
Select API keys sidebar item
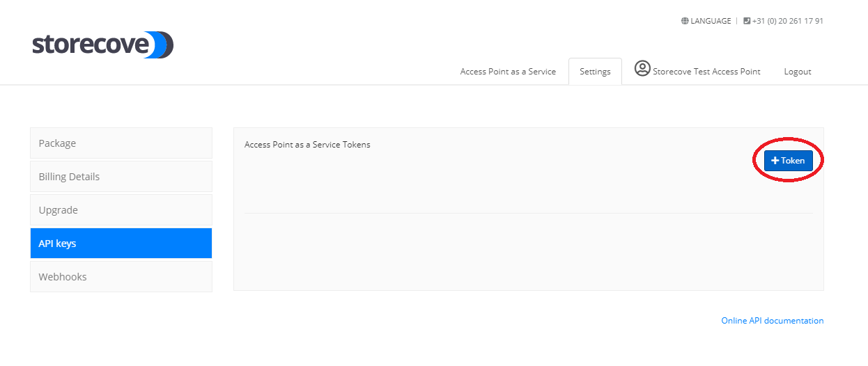click(121, 244)
